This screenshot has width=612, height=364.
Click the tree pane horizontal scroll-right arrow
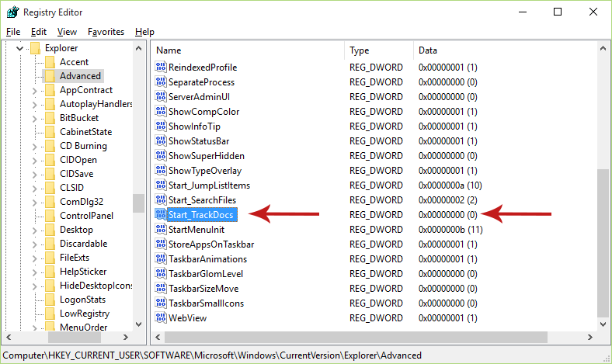pos(126,337)
